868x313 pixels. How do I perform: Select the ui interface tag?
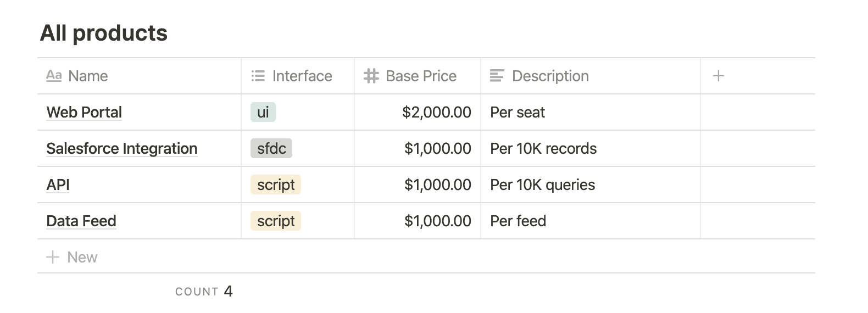click(263, 112)
